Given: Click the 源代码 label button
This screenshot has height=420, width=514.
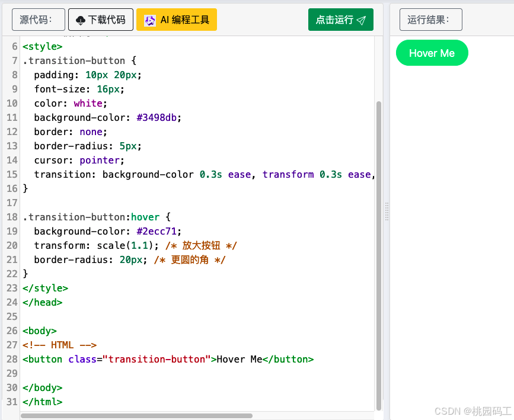Looking at the screenshot, I should point(39,20).
